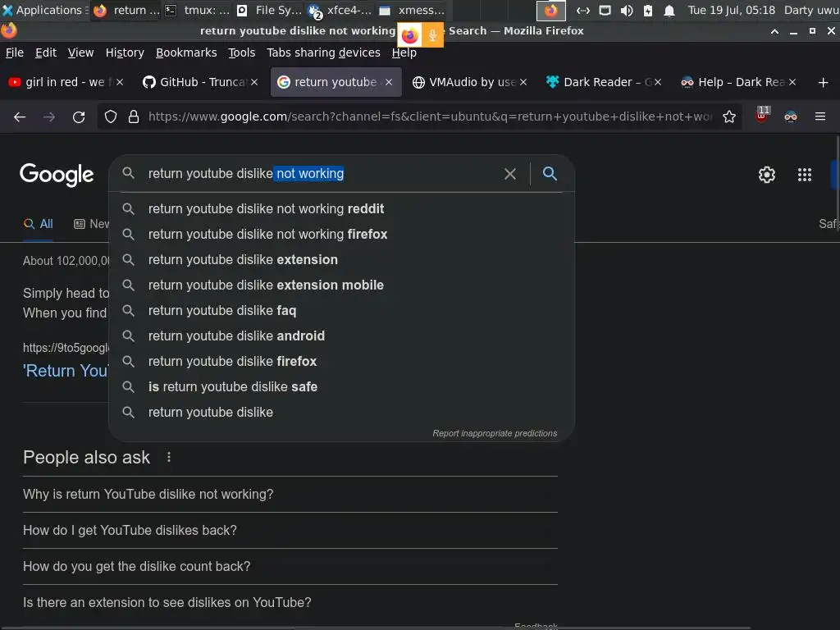Screen dimensions: 840x630
Task: Open the Dark Reader extension toolbar icon
Action: [791, 116]
